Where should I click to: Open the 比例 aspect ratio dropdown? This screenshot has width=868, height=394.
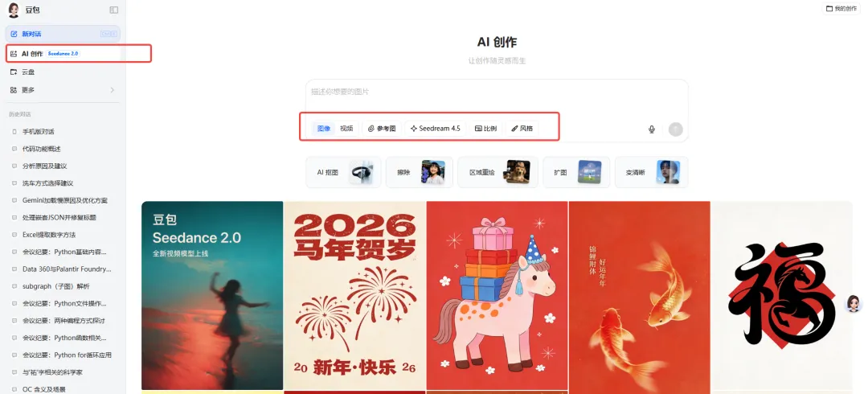pos(485,128)
